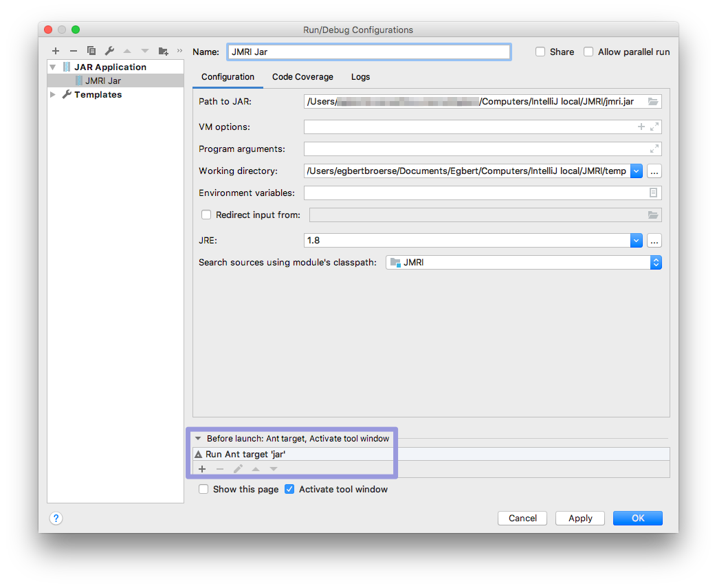Screen dimensions: 717x588
Task: Enable Redirect input from
Action: 206,214
